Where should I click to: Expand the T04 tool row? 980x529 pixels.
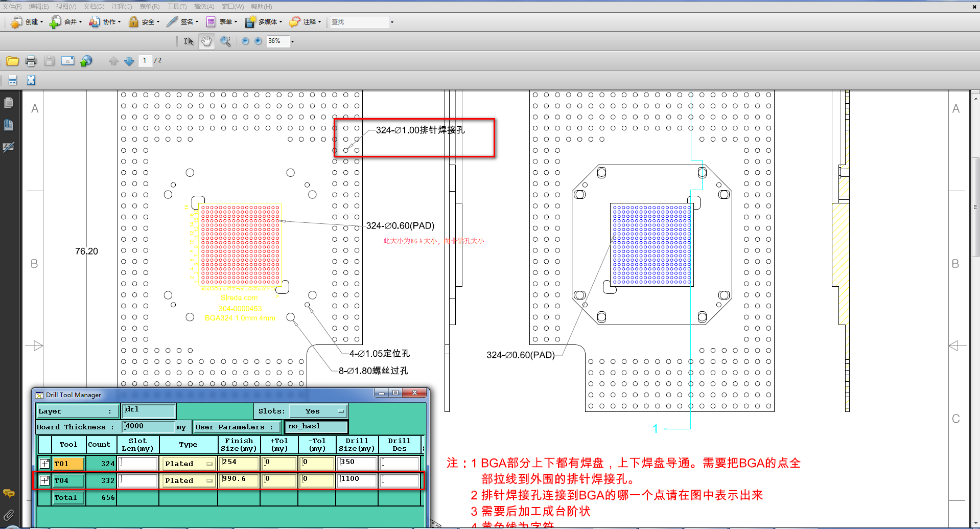(x=45, y=480)
